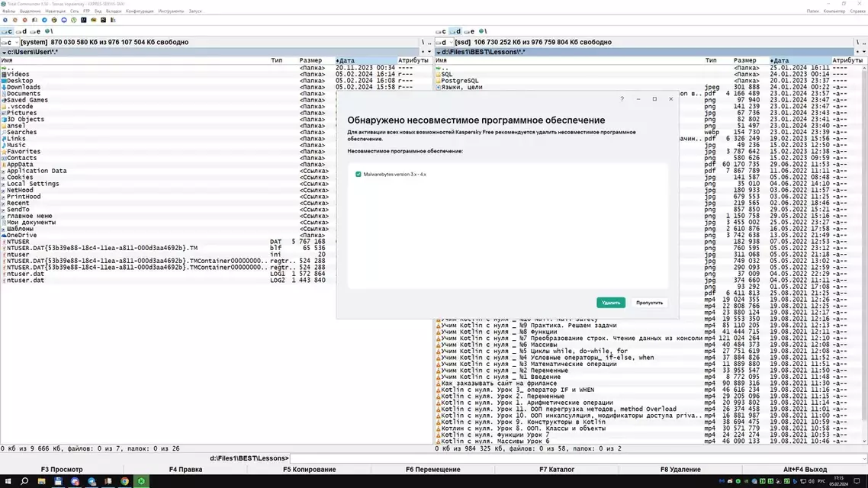This screenshot has height=488, width=868.
Task: Select PostgreSQL folder in right panel
Action: coord(459,81)
